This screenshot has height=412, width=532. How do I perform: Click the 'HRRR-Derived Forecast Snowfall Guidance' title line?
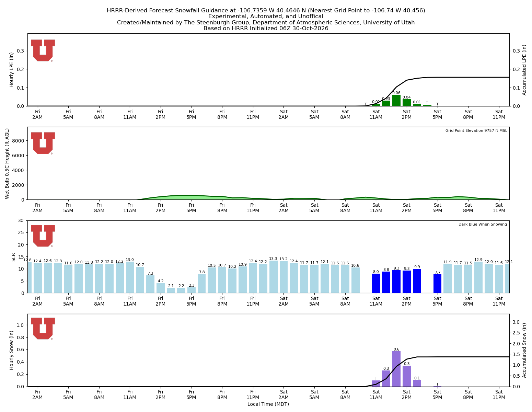click(266, 11)
